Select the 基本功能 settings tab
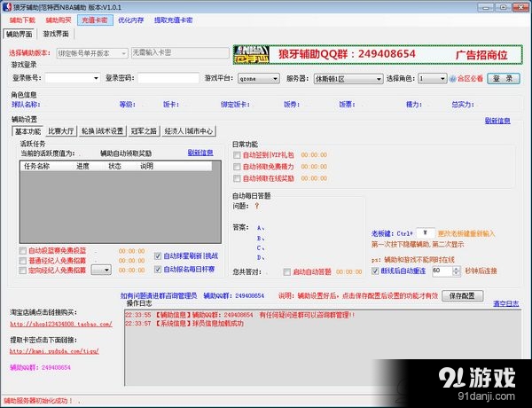Image resolution: width=532 pixels, height=408 pixels. pos(28,131)
